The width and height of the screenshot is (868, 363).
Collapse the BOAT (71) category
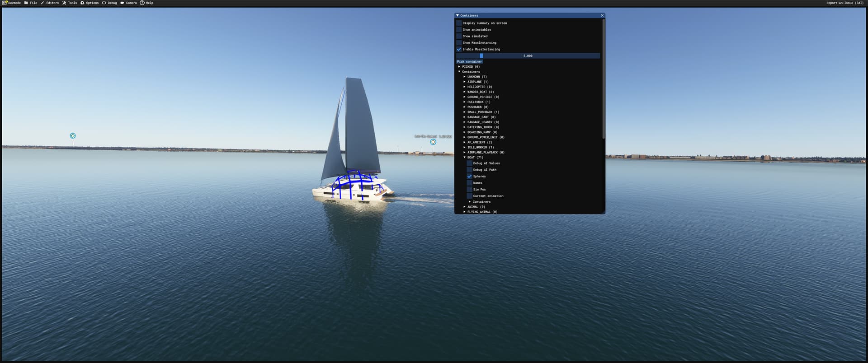pos(464,157)
